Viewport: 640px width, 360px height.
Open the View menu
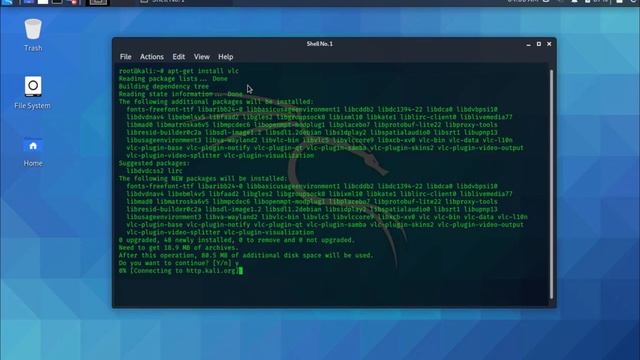202,57
